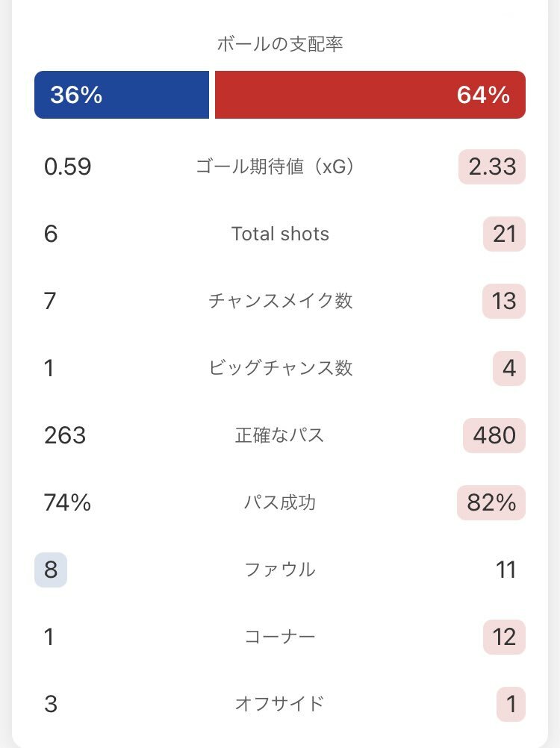Select the highlighted 12 corners value
This screenshot has width=560, height=748.
[504, 637]
